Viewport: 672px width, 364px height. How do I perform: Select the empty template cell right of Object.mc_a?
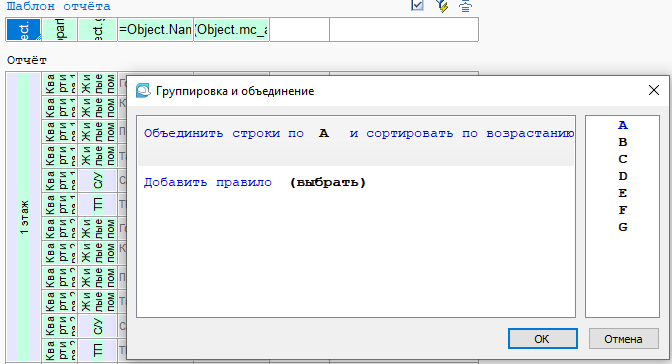300,30
